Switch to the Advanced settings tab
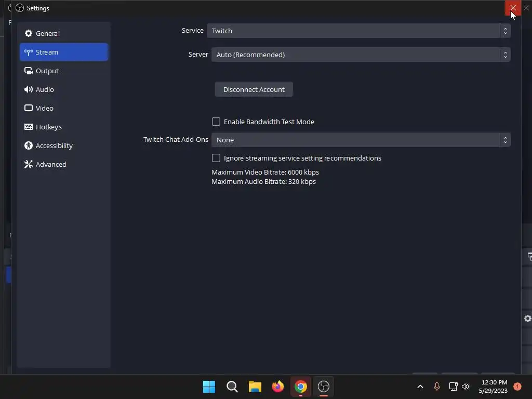This screenshot has width=532, height=399. point(64,164)
